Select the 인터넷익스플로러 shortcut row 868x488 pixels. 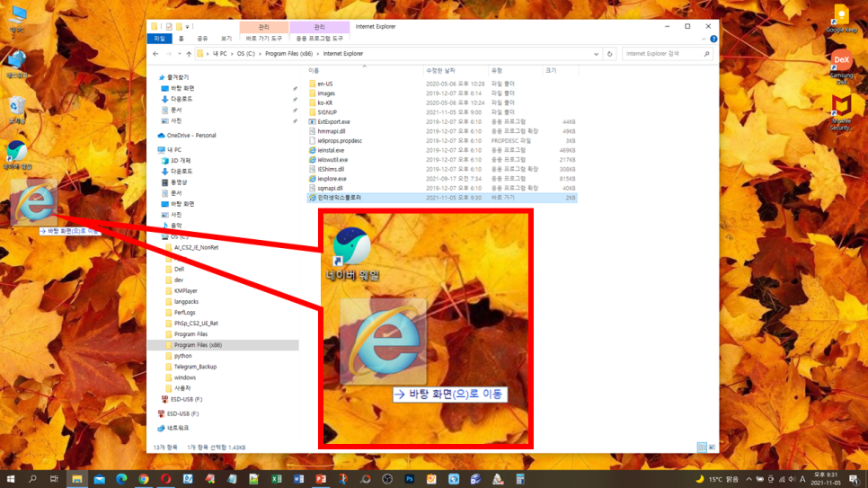click(x=442, y=197)
